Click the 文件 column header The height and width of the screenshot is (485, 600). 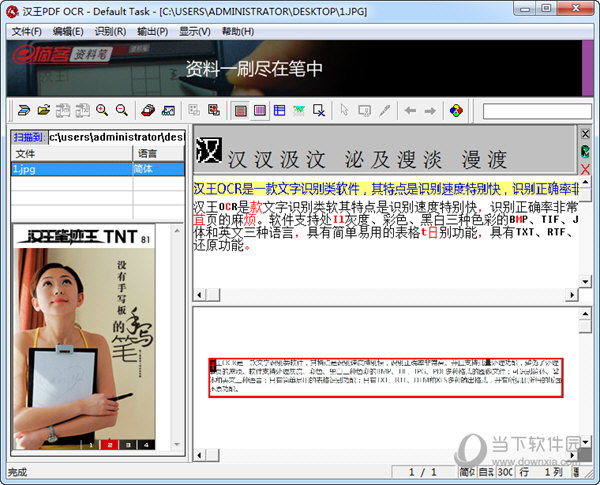tap(72, 154)
